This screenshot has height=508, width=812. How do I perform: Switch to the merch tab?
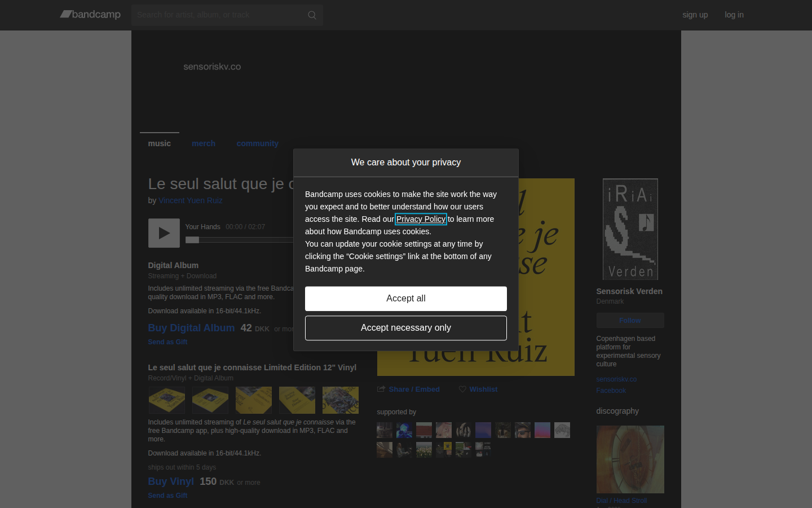point(204,143)
